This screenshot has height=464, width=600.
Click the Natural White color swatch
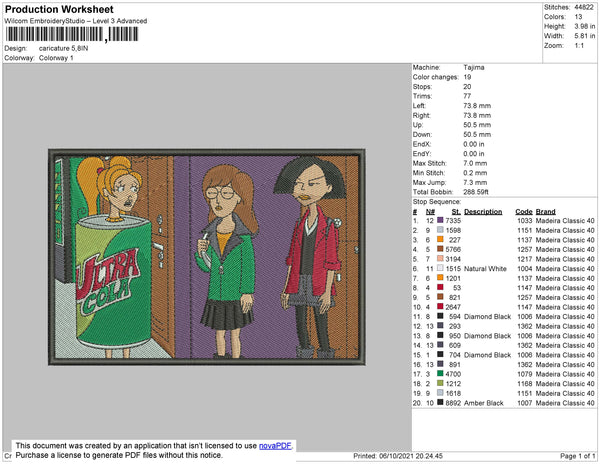click(x=440, y=268)
